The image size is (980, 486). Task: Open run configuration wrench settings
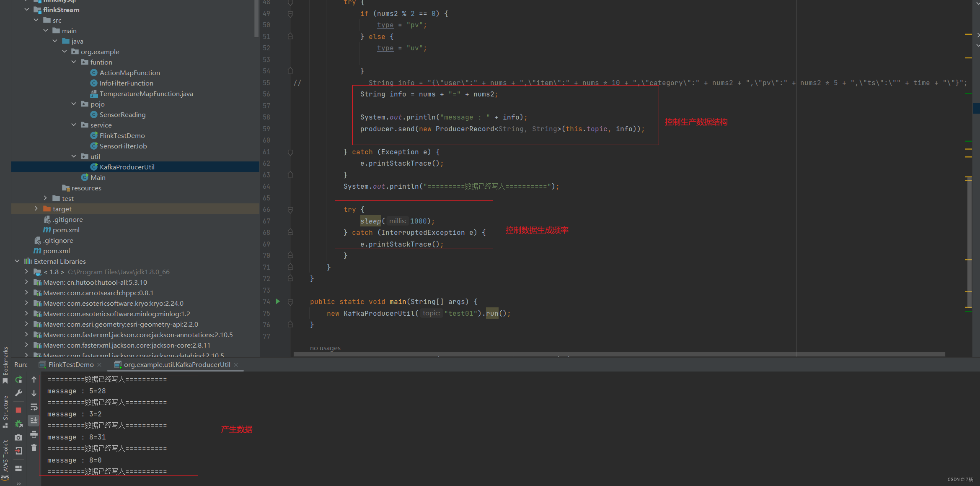18,393
